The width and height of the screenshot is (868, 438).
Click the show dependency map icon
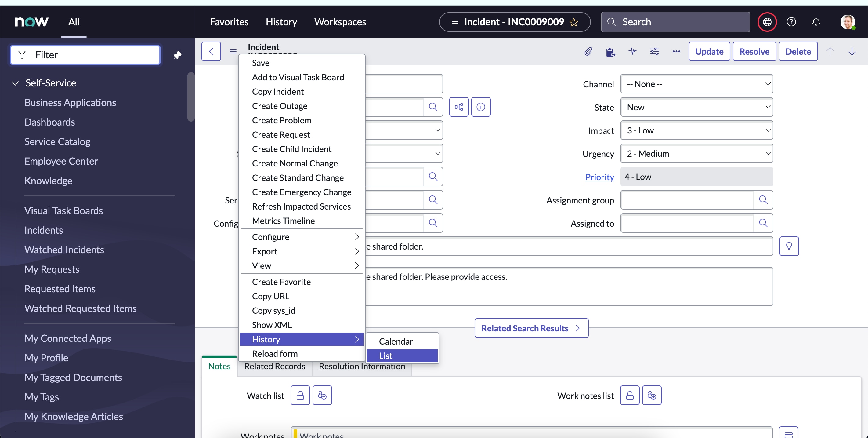coord(459,107)
